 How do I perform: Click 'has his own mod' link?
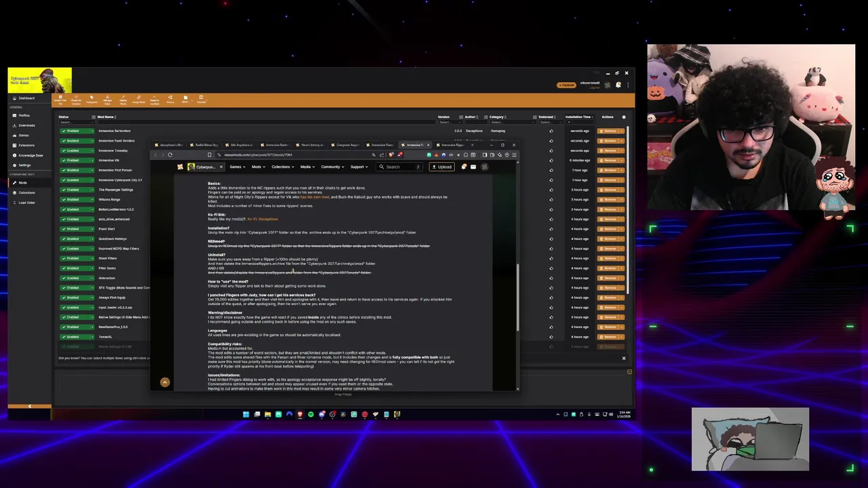click(315, 197)
